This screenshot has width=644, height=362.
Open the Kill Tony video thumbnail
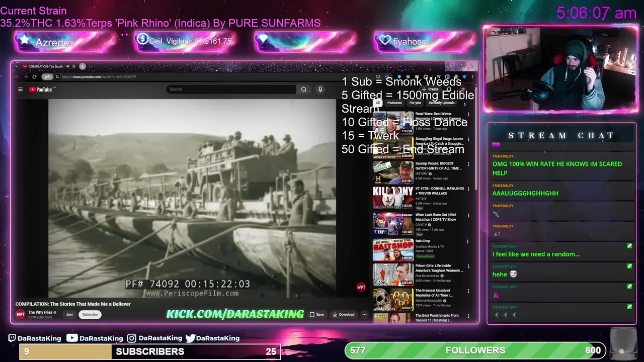pyautogui.click(x=393, y=198)
